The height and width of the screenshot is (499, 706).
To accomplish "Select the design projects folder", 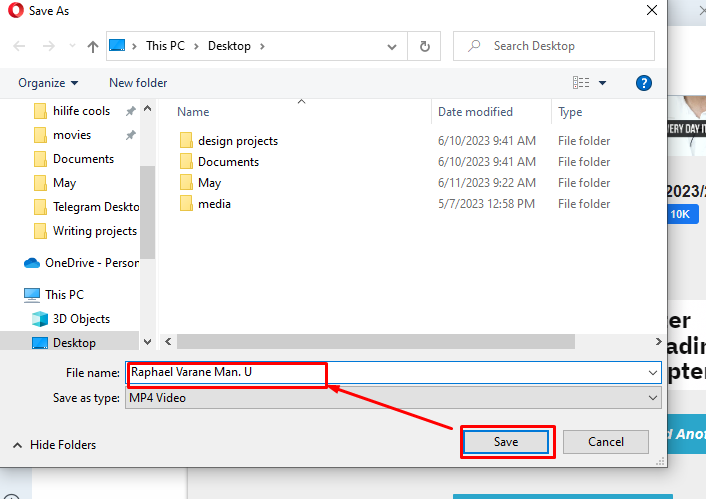I will [238, 141].
